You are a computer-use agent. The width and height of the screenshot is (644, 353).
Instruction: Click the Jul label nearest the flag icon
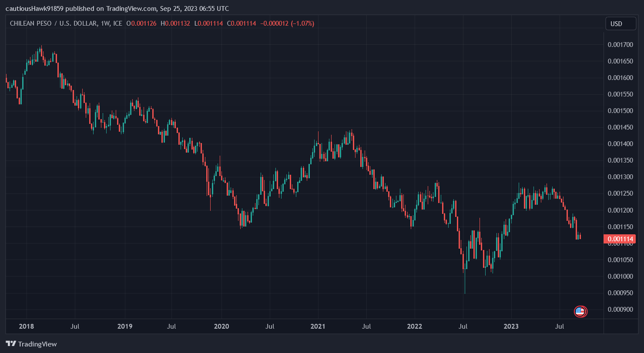point(559,326)
